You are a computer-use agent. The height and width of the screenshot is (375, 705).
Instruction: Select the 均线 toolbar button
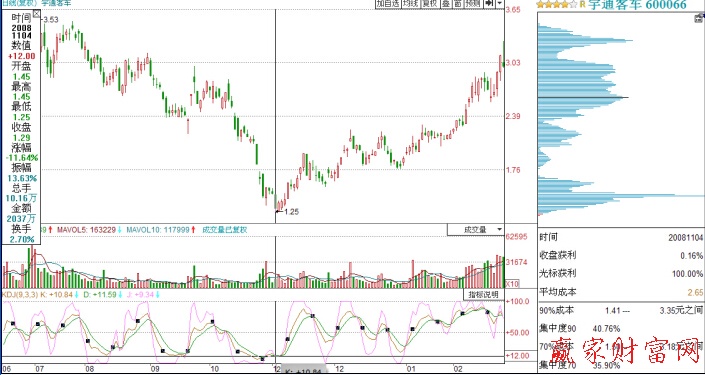point(410,4)
